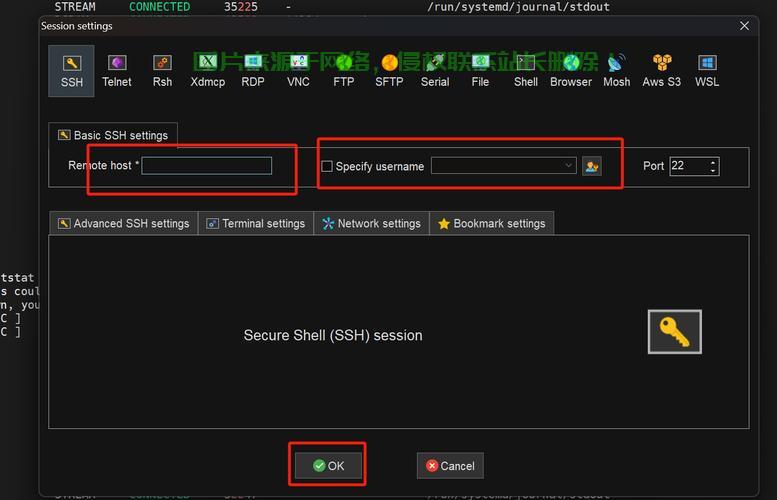
Task: Select the Browser session type
Action: click(x=571, y=71)
